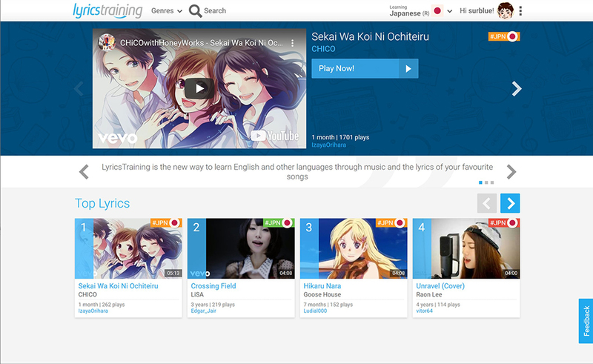Screen dimensions: 593x364
Task: Open IzayaOrihara link on rank 1 card
Action: [93, 311]
